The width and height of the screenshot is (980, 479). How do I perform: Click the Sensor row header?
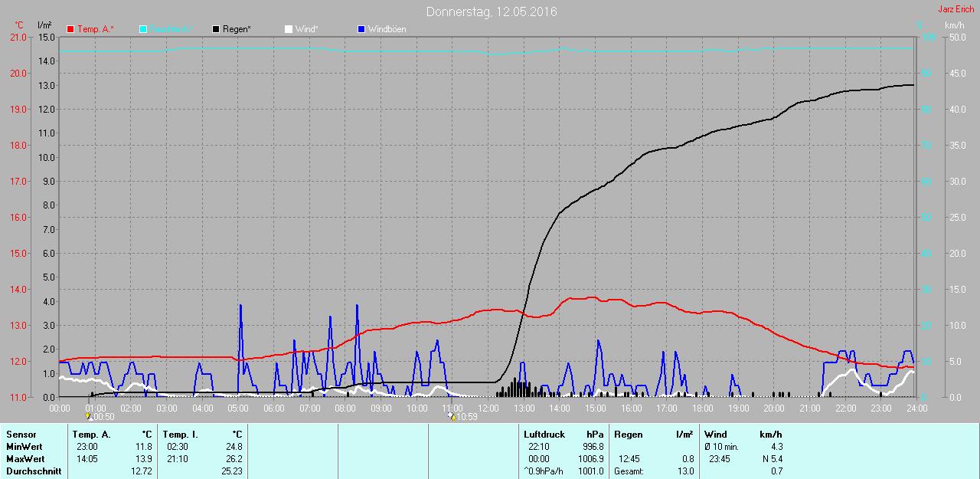coord(21,435)
